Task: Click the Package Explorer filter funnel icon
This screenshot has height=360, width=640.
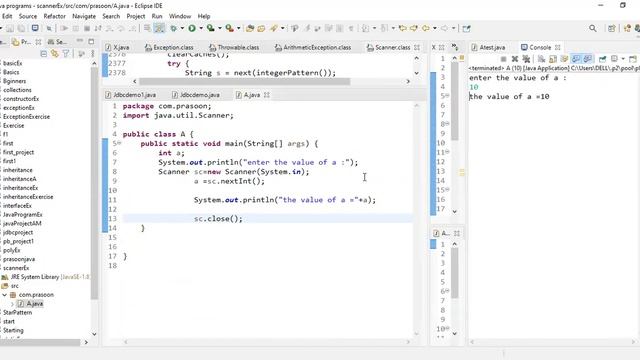Action: pyautogui.click(x=66, y=54)
